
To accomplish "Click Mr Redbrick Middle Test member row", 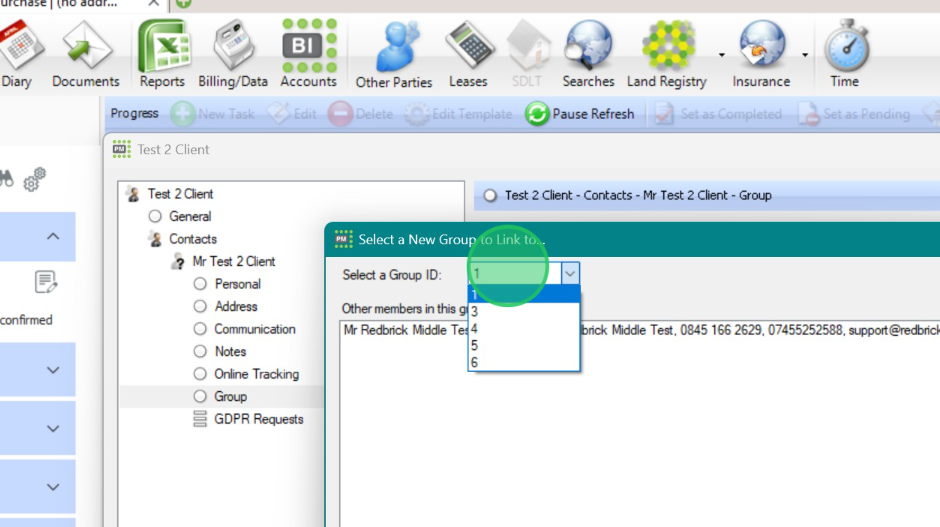I will point(640,330).
